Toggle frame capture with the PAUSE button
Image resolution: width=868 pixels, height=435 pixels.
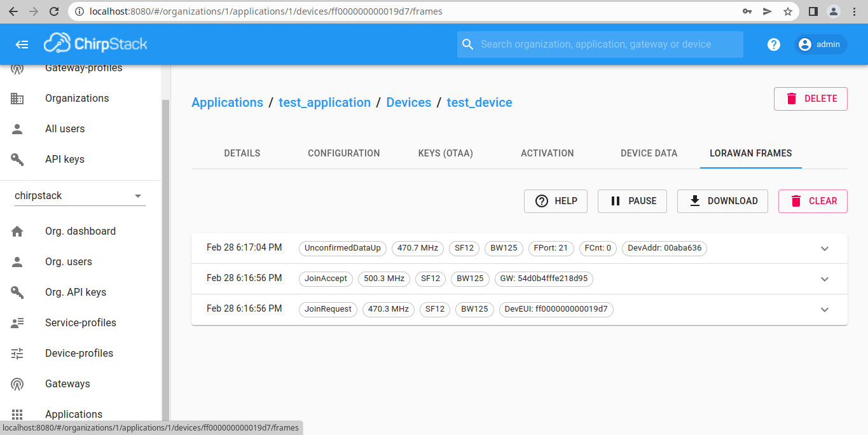tap(631, 201)
